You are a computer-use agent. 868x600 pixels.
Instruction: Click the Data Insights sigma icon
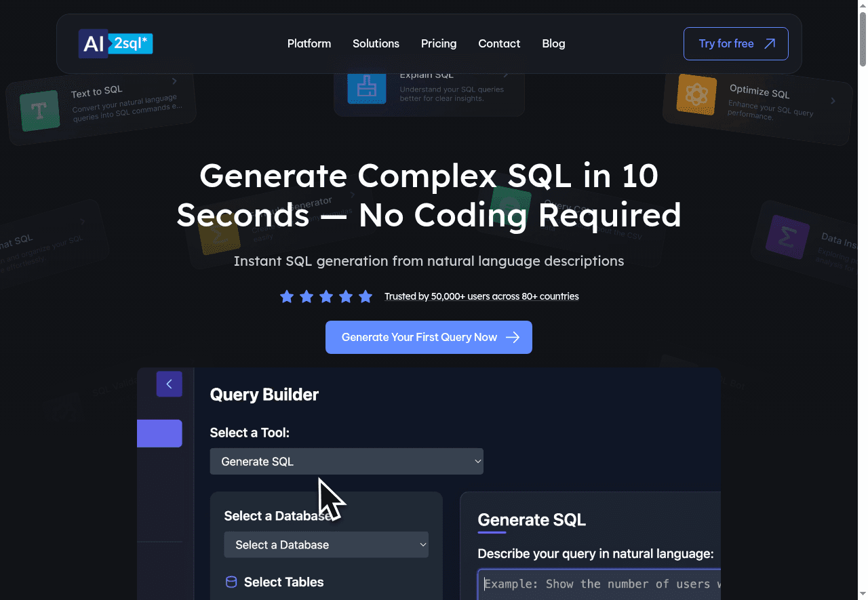pyautogui.click(x=786, y=238)
